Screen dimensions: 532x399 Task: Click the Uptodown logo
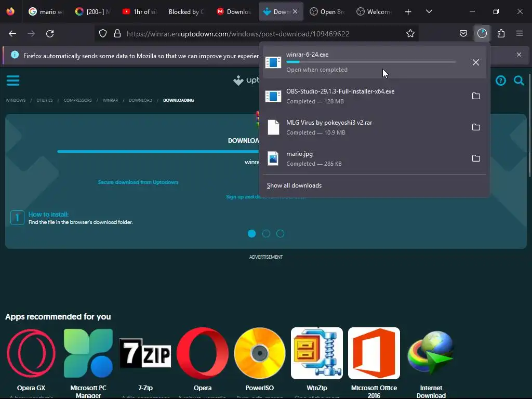coord(246,81)
